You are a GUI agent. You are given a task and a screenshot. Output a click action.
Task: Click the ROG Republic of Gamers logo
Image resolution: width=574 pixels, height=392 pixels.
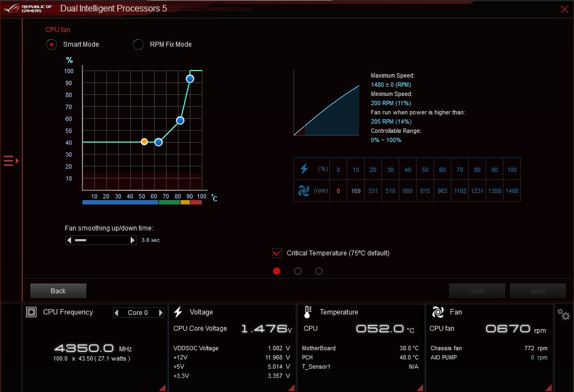click(x=28, y=9)
